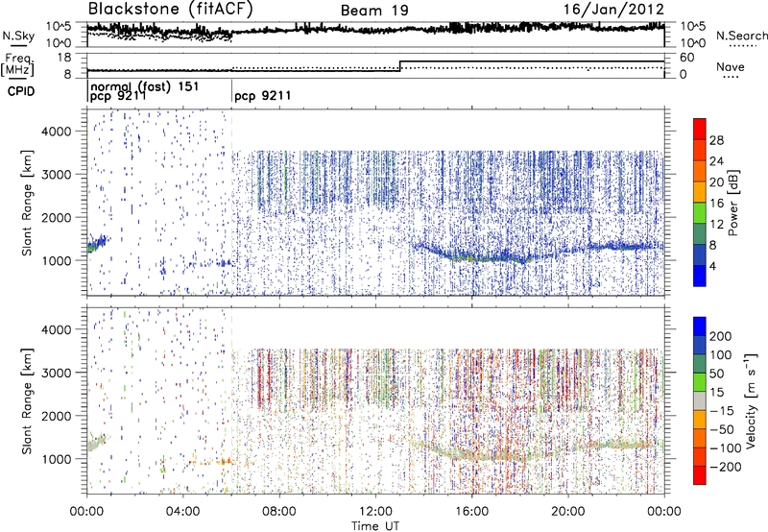Click the "Blackstone (fitACF)" plot title
This screenshot has width=768, height=532.
171,10
